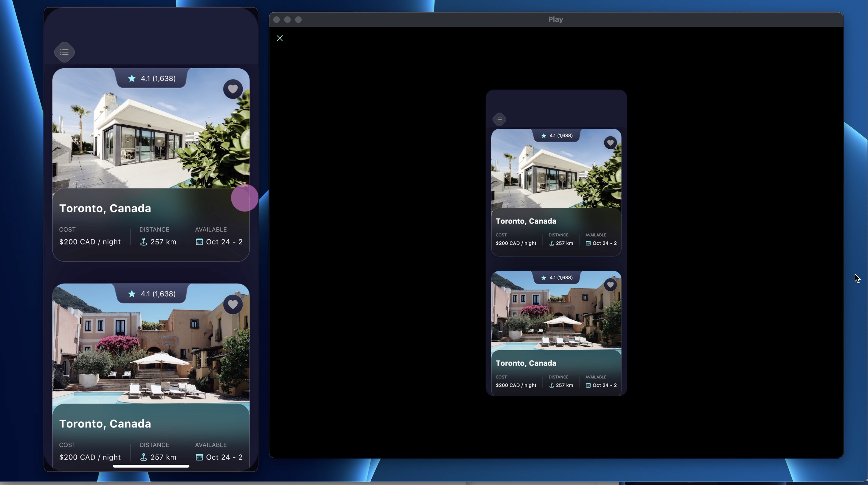
Task: Click the white home indicator bar at bottom
Action: pos(151,466)
